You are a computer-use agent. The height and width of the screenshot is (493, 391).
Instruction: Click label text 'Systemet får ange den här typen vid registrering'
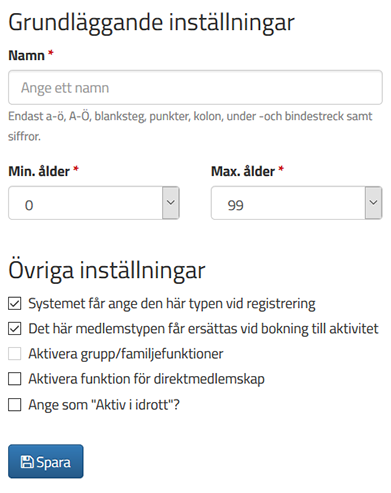tap(172, 304)
